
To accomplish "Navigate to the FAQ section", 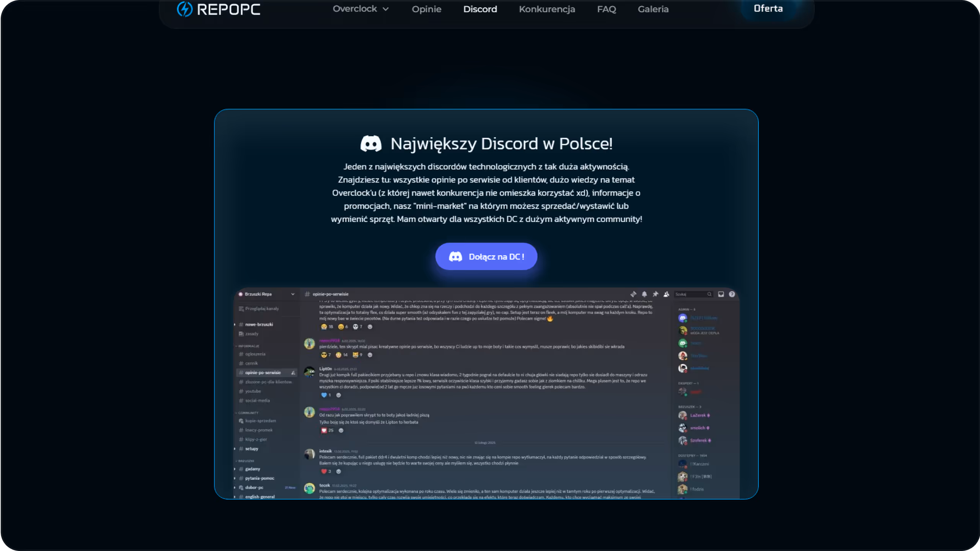I will point(606,9).
